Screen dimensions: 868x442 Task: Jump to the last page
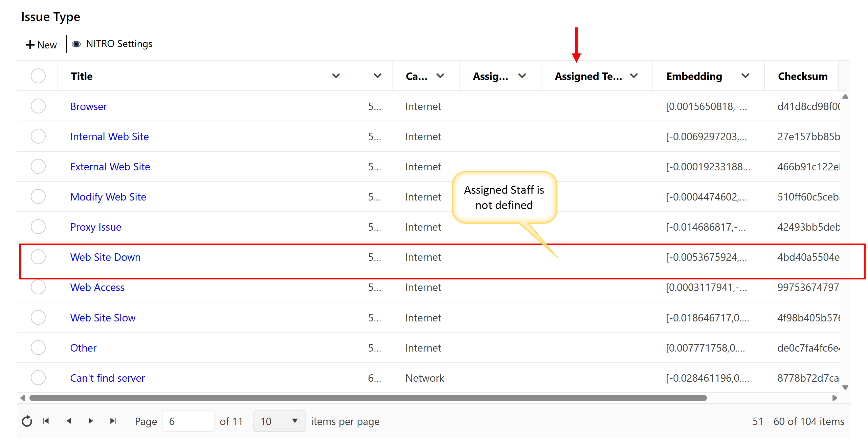point(113,421)
